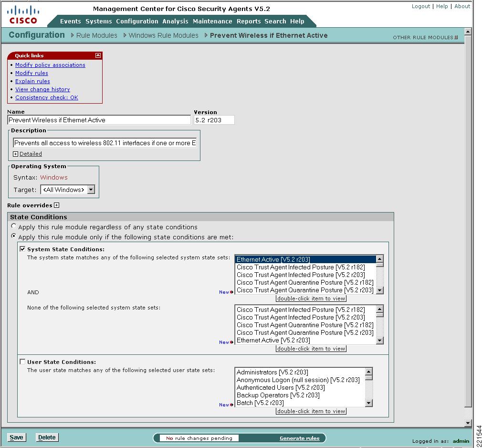The height and width of the screenshot is (448, 482).
Task: Click the Cisco logo
Action: pyautogui.click(x=23, y=15)
